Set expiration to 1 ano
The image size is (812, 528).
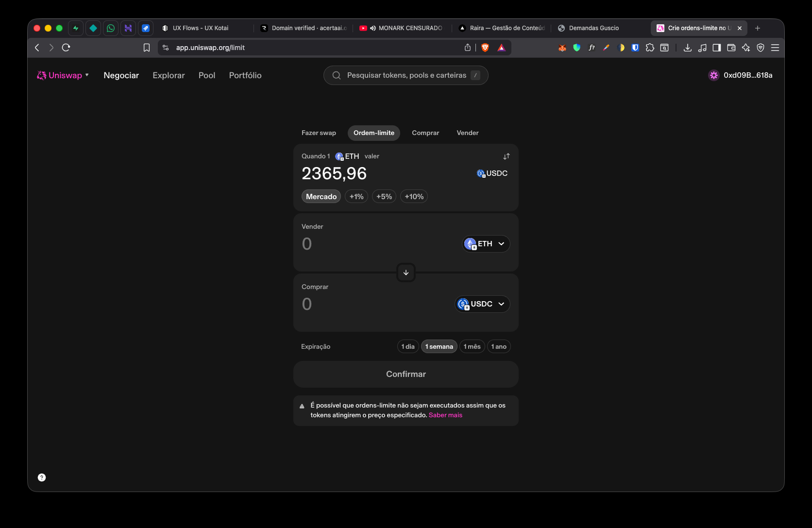(499, 346)
